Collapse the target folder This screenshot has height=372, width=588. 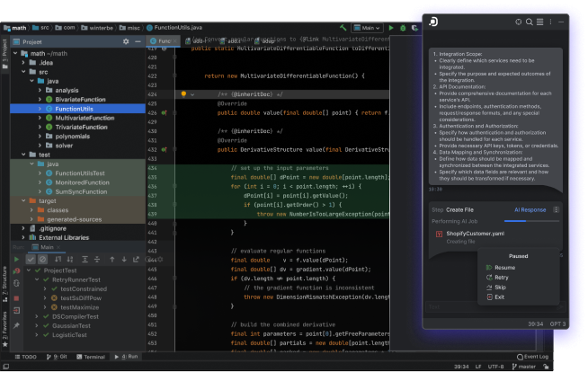pos(23,200)
